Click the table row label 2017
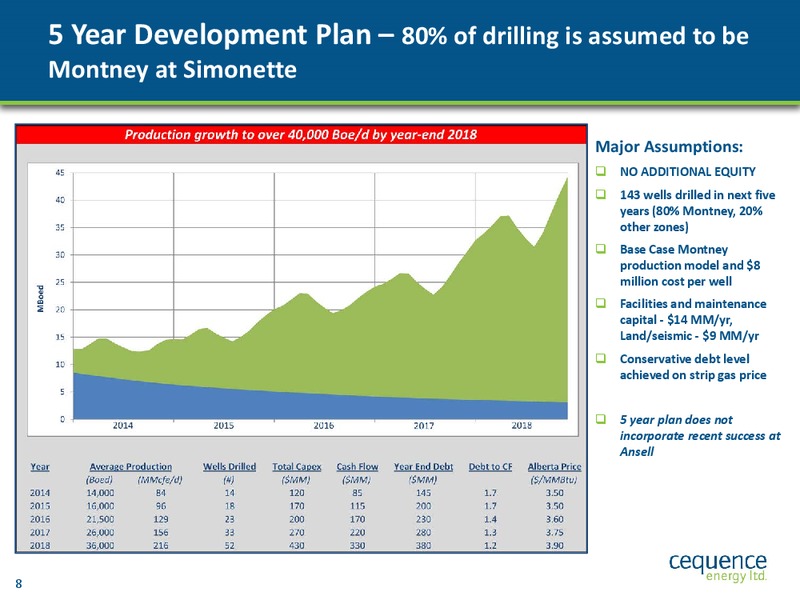The height and width of the screenshot is (600, 800). tap(40, 533)
